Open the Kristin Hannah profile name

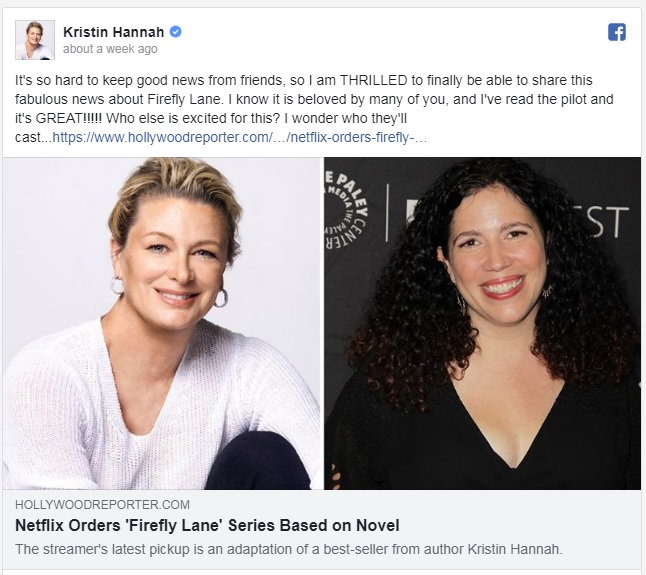click(x=114, y=32)
